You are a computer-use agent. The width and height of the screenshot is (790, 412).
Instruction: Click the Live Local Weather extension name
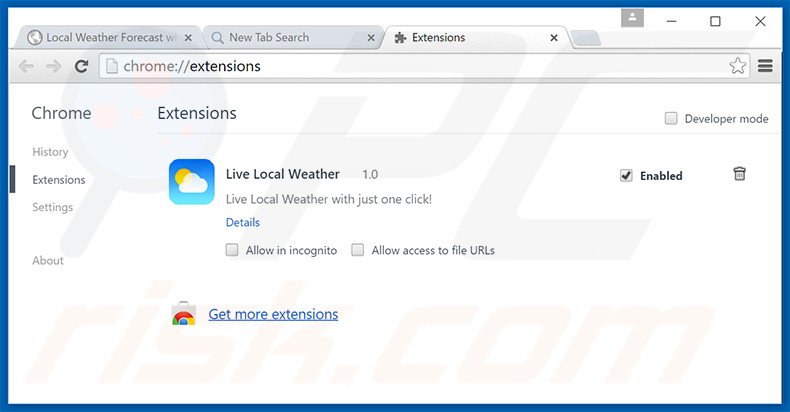tap(283, 174)
